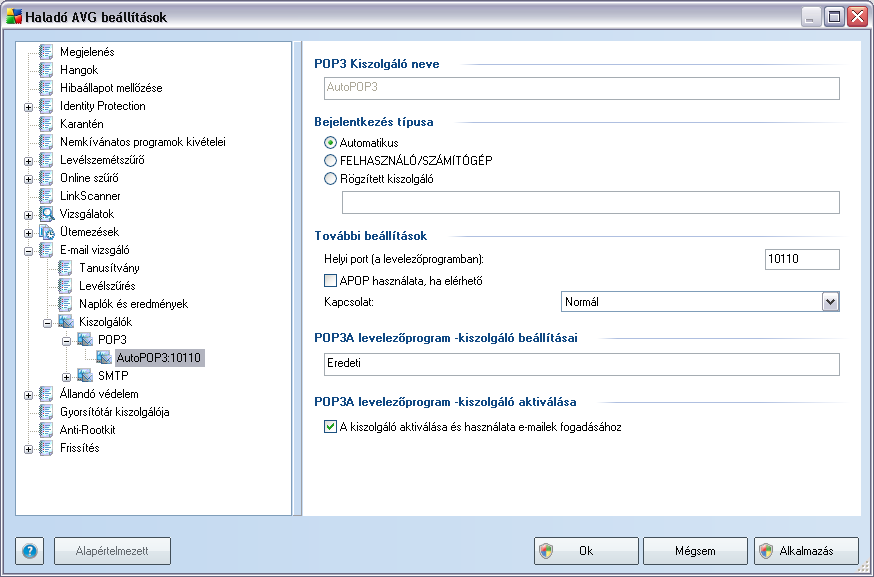Select AutoPOP3:10110 server entry
This screenshot has width=874, height=577.
(159, 358)
